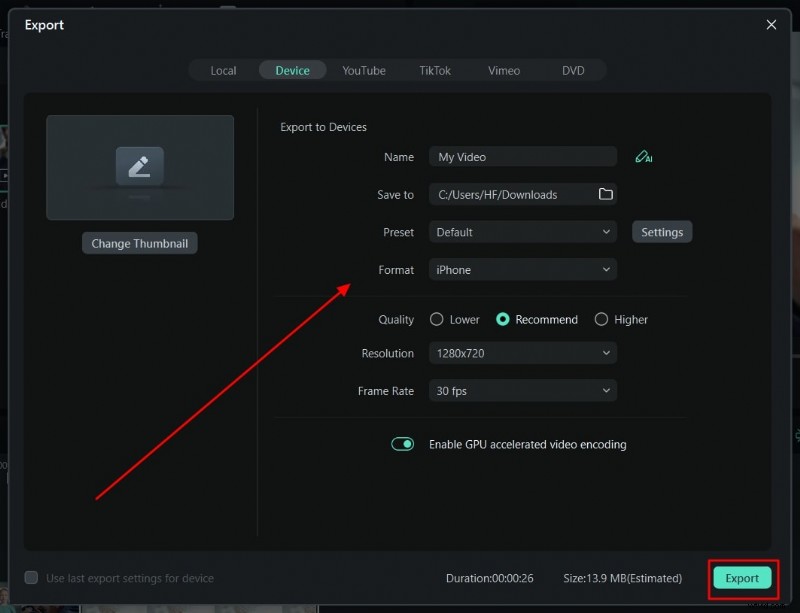Image resolution: width=800 pixels, height=613 pixels.
Task: Open the Preset dropdown showing Default
Action: coord(522,231)
